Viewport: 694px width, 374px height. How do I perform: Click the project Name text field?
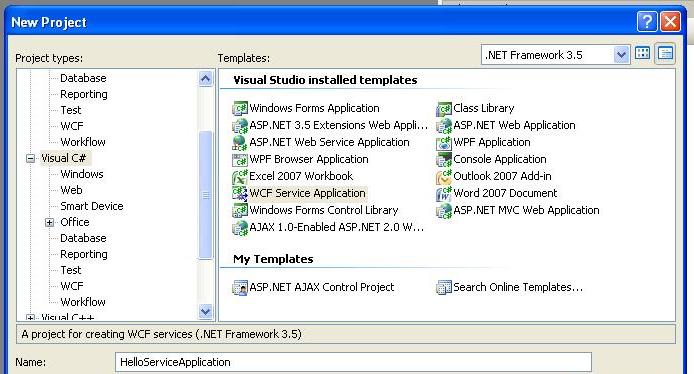pyautogui.click(x=353, y=362)
